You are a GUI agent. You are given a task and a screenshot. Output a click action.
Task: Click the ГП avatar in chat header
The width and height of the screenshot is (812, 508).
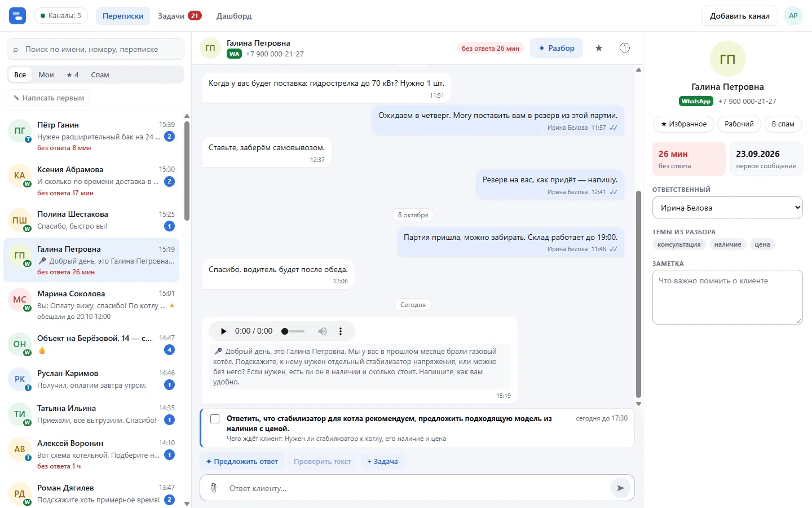click(x=210, y=48)
